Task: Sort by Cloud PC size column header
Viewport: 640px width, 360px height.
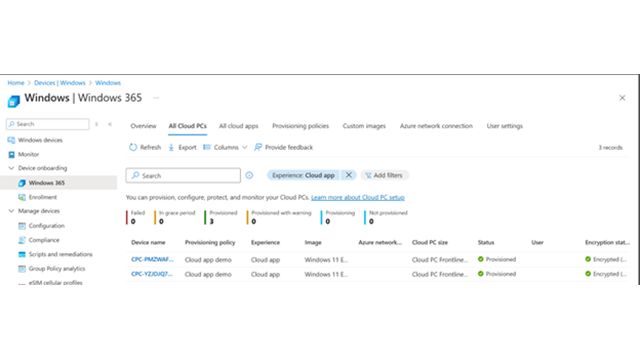Action: pyautogui.click(x=430, y=242)
